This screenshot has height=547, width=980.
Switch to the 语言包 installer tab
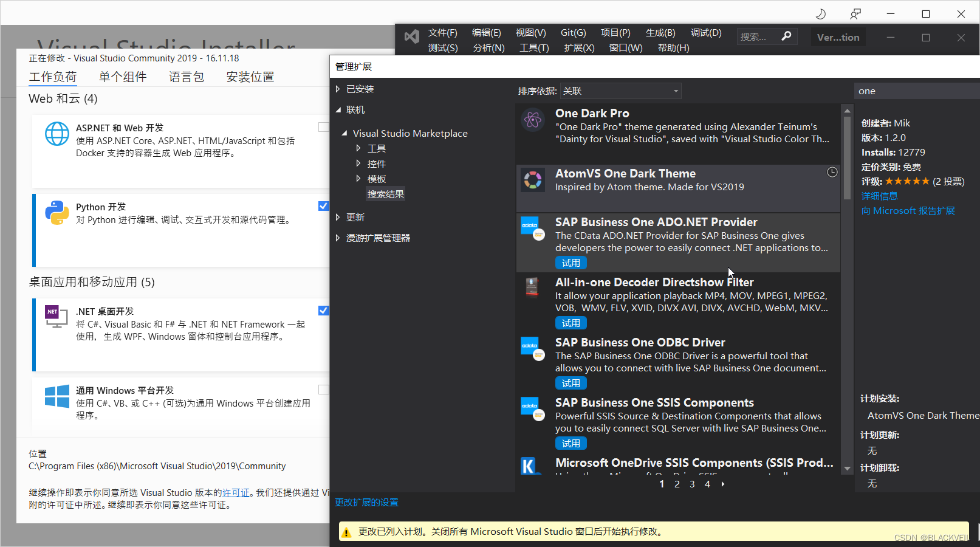187,77
